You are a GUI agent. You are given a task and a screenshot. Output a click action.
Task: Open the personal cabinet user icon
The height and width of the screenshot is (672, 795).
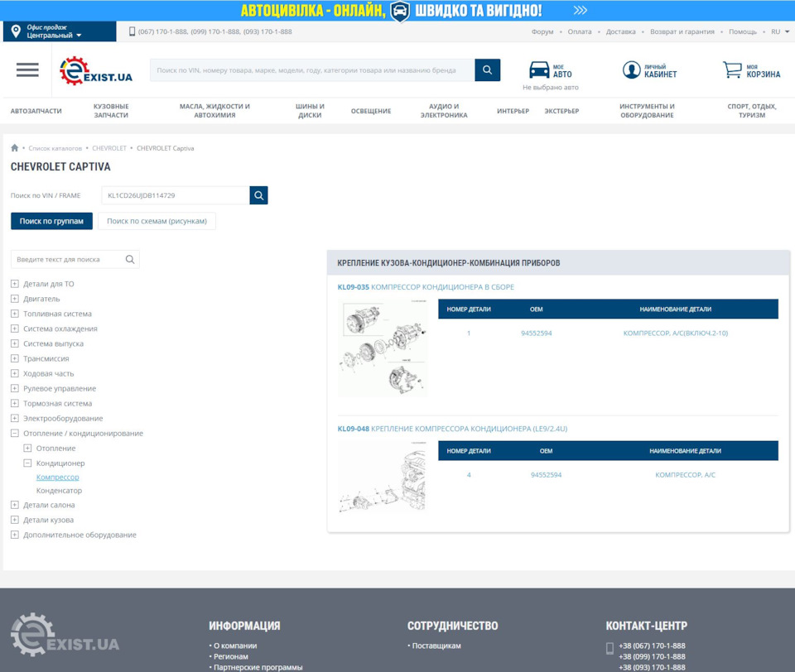point(632,70)
